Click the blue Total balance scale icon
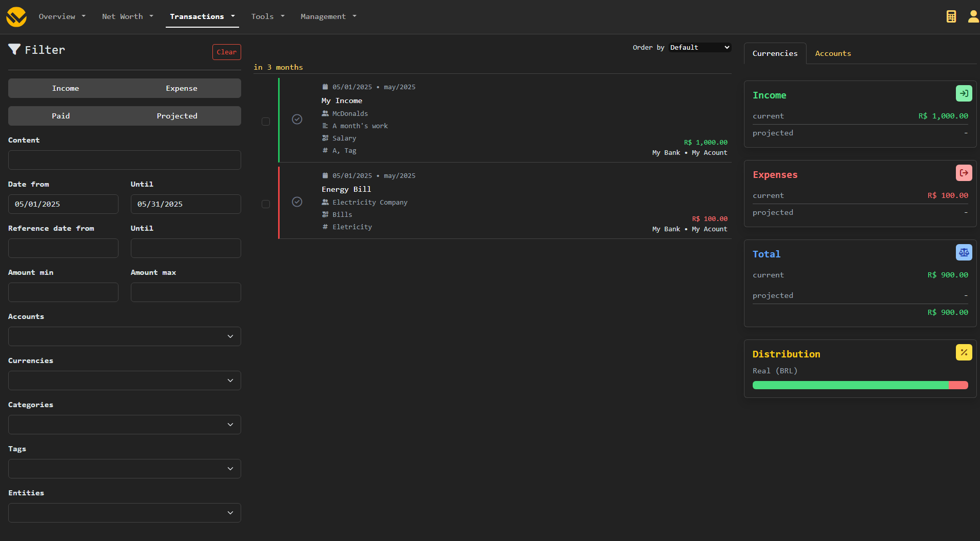 [964, 252]
